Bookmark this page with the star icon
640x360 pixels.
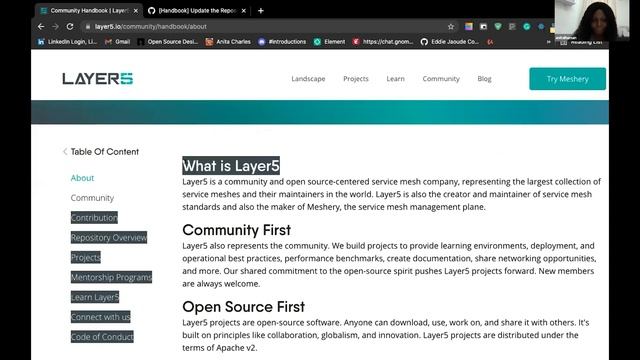451,27
